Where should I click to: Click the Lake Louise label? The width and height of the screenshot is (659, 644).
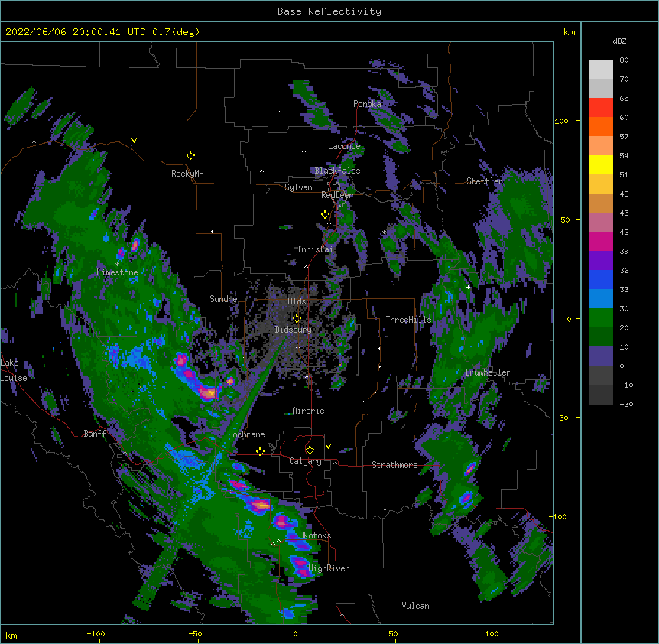click(x=14, y=370)
